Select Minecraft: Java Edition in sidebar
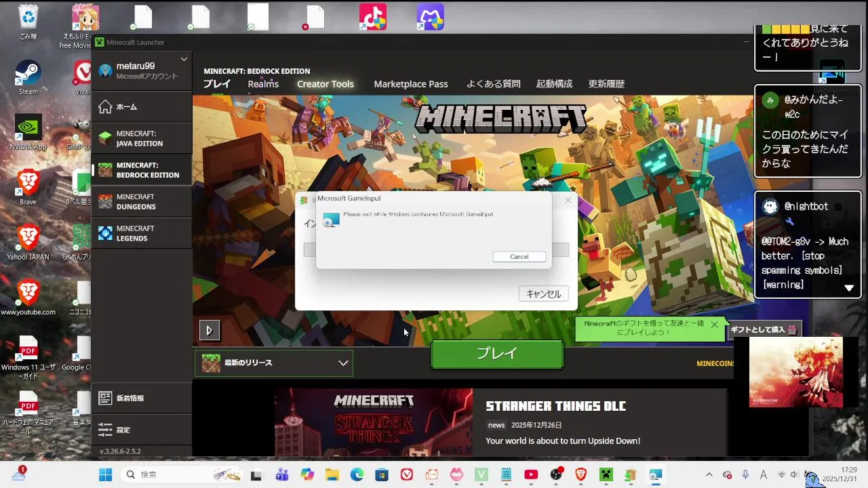The width and height of the screenshot is (868, 488). [x=142, y=138]
